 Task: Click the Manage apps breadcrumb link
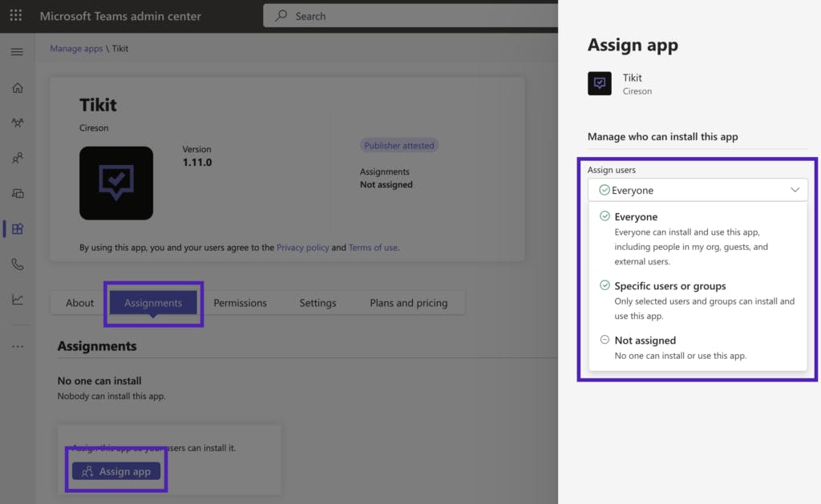[76, 49]
